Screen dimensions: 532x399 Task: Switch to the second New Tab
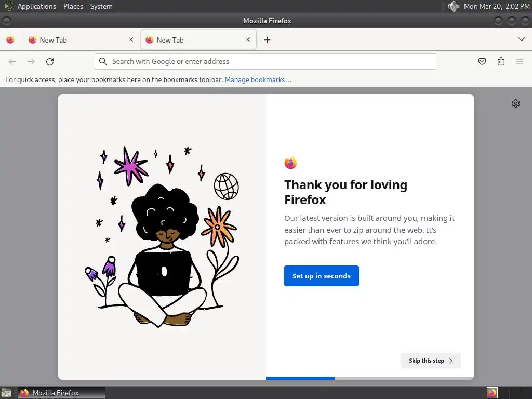pyautogui.click(x=198, y=39)
